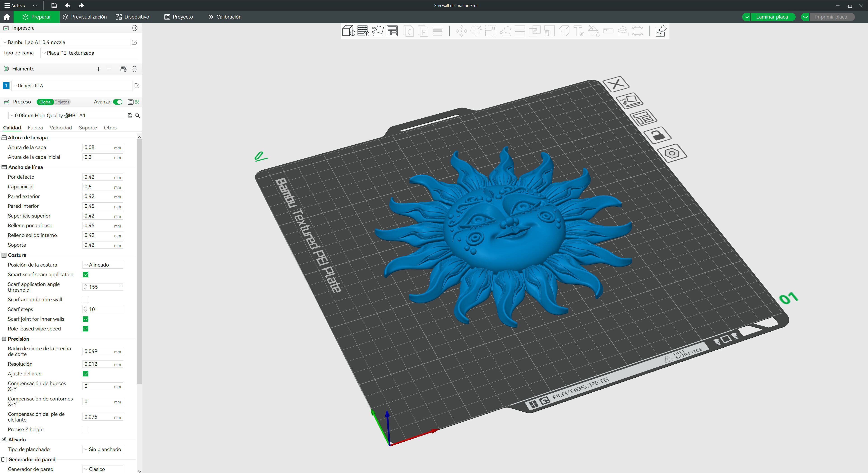Click the Add plate grid icon
This screenshot has height=473, width=868.
coord(363,31)
